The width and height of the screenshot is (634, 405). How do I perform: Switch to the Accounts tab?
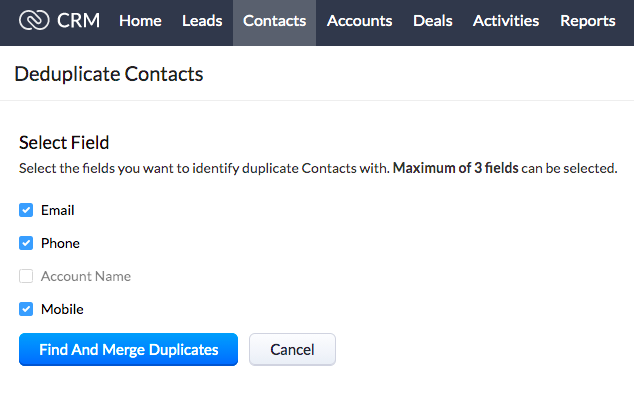coord(359,21)
